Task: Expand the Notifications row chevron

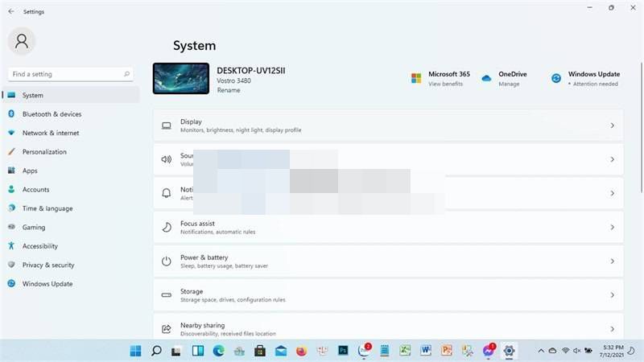Action: pos(612,193)
